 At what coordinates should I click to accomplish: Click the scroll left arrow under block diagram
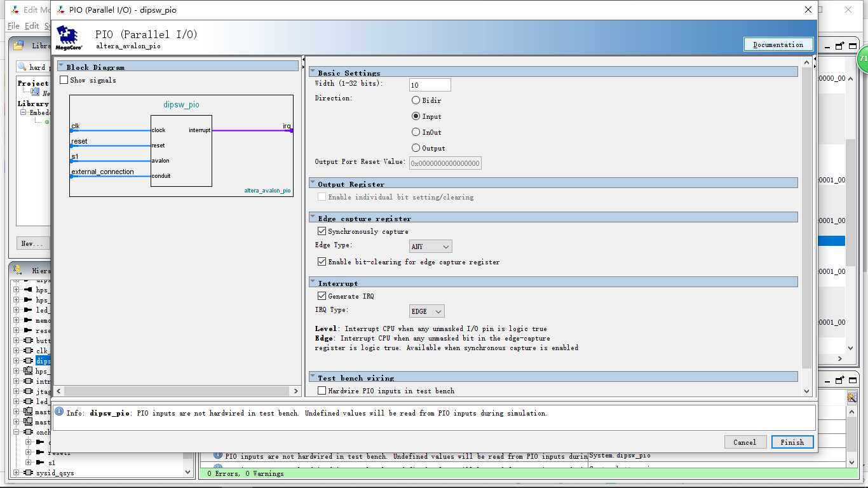pos(60,391)
